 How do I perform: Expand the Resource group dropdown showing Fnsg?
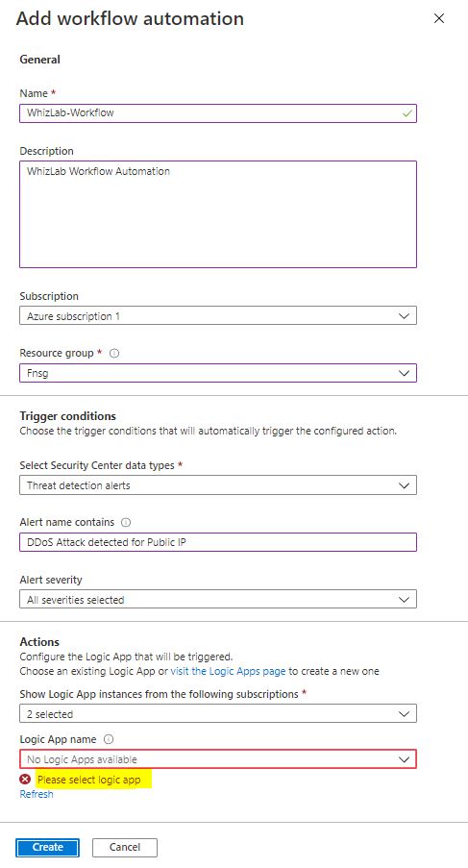coord(218,373)
